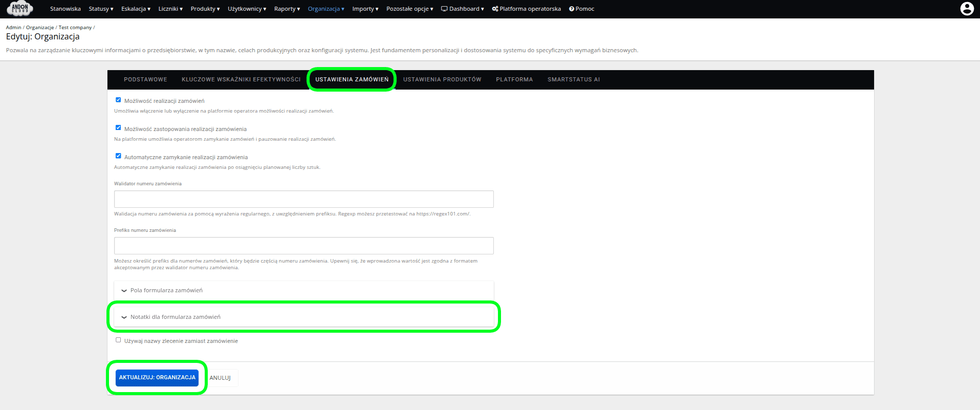
Task: Disable Automatyczne zamykanie realizacji zamówienia
Action: (118, 156)
